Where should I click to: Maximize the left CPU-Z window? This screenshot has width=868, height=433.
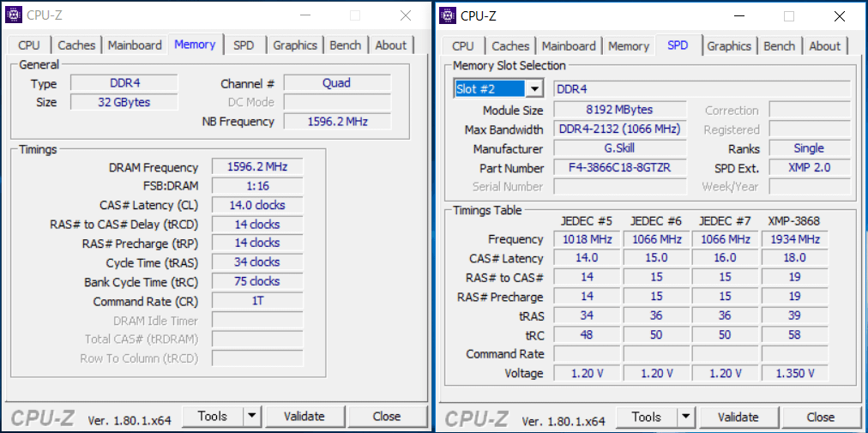point(355,15)
